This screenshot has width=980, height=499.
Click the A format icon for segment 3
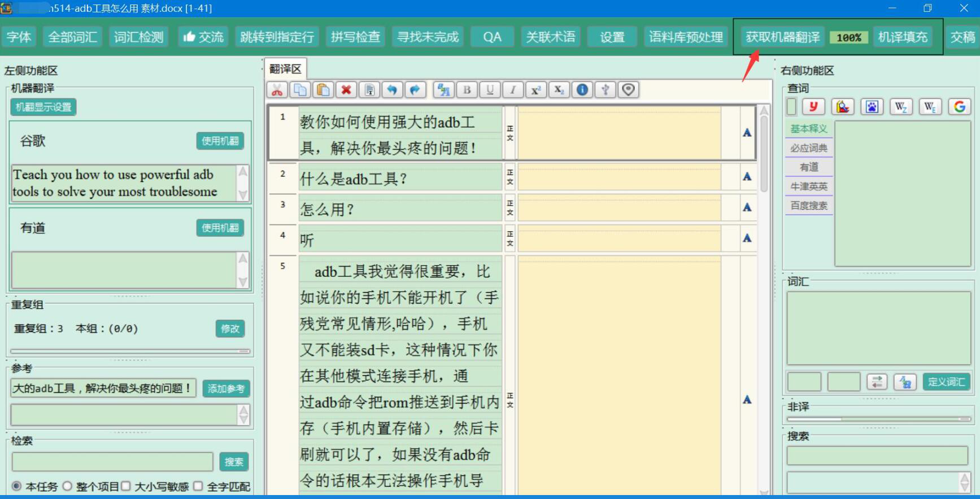coord(747,207)
